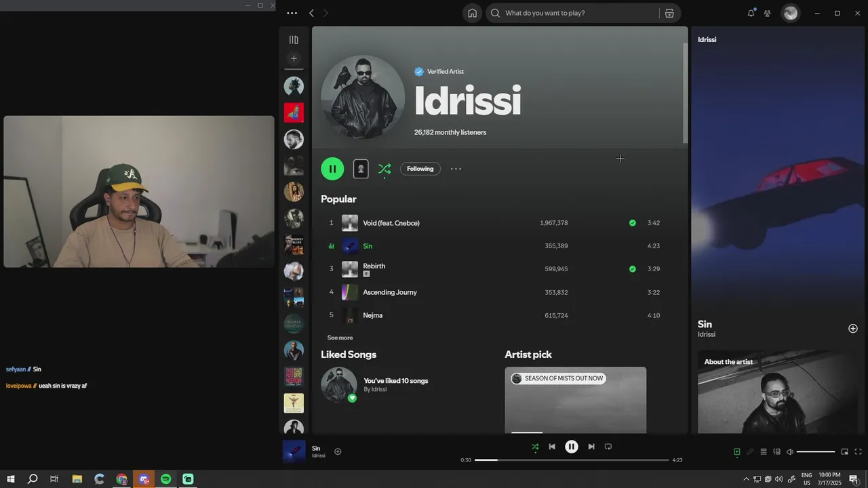Open more options dots for Idrissi
The image size is (868, 488).
[456, 169]
